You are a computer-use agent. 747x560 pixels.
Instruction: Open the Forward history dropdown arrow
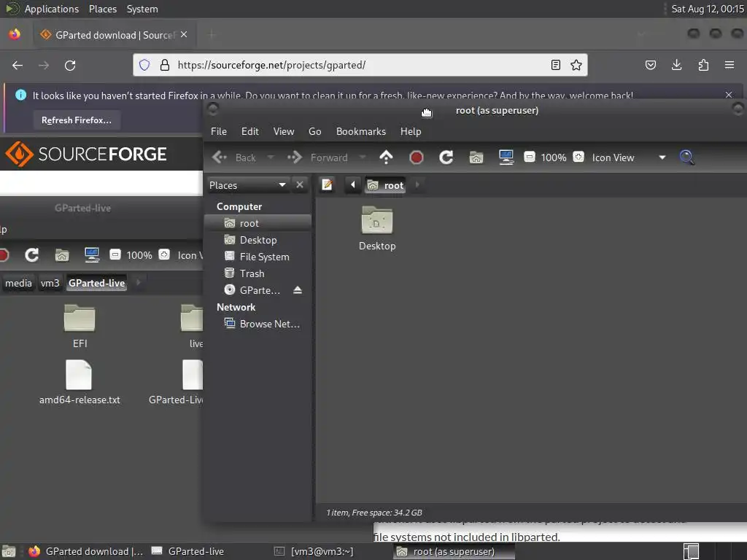tap(363, 157)
